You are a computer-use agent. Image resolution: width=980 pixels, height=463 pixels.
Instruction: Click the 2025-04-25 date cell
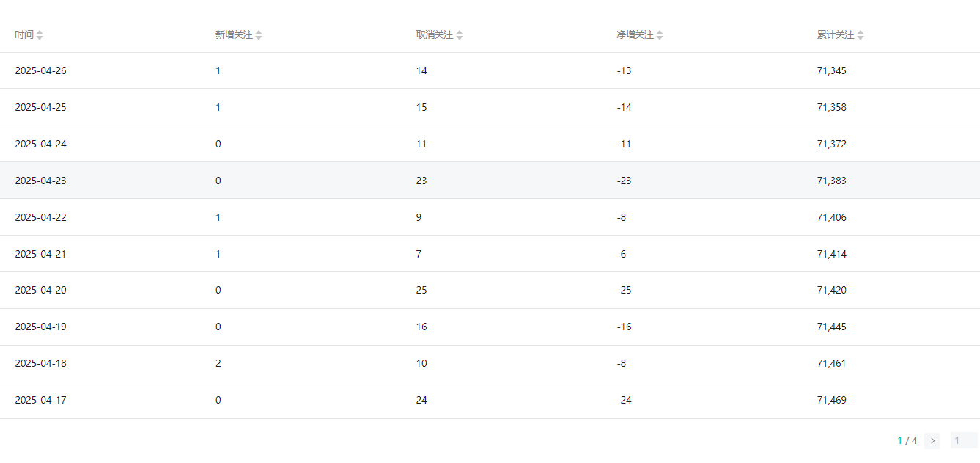40,108
